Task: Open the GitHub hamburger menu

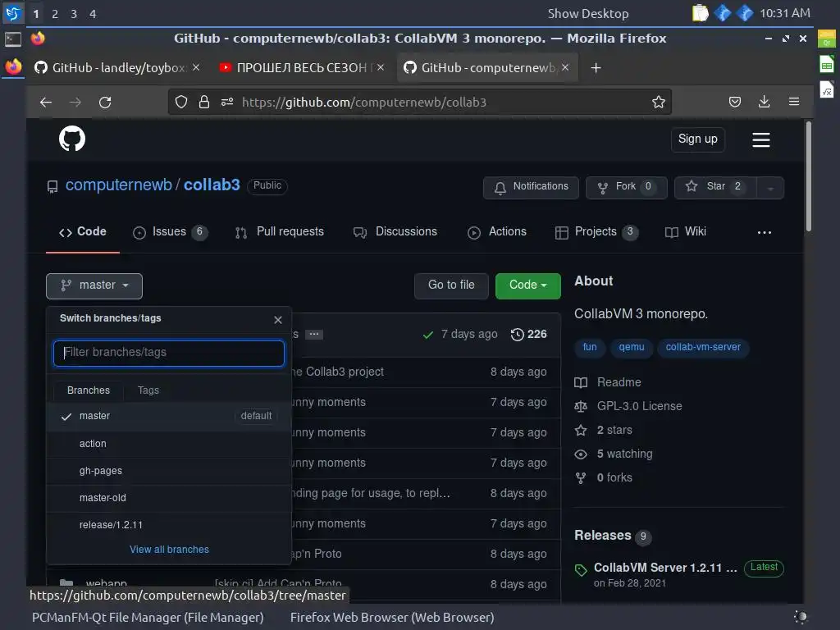Action: pos(760,139)
